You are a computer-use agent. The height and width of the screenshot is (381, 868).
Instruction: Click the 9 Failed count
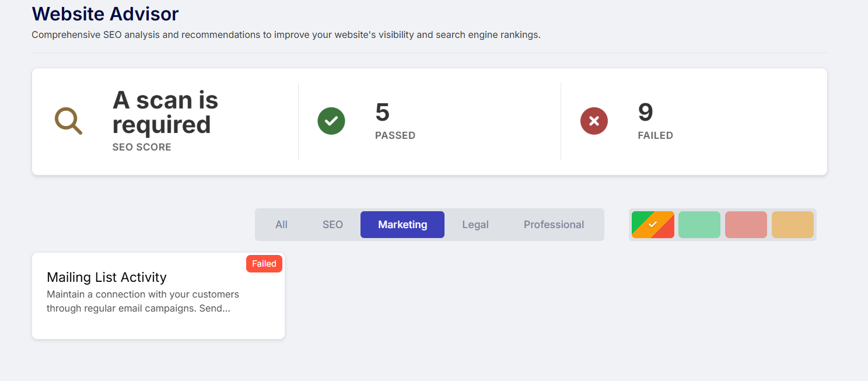[645, 113]
